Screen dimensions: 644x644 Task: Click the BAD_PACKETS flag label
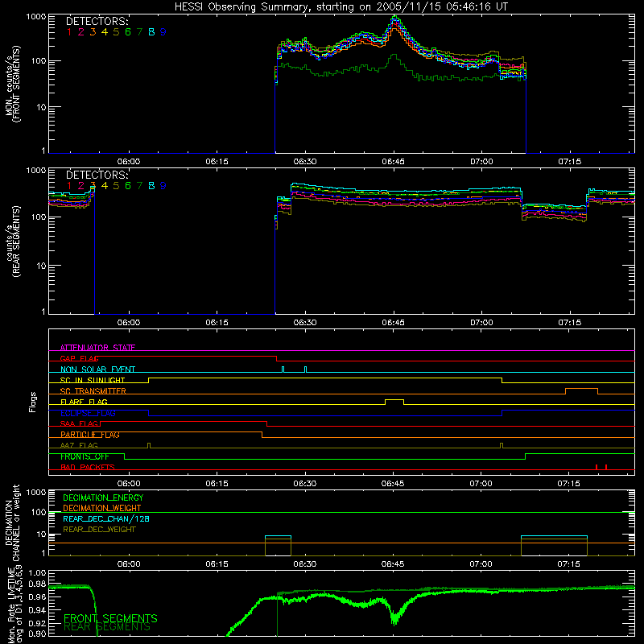point(88,468)
